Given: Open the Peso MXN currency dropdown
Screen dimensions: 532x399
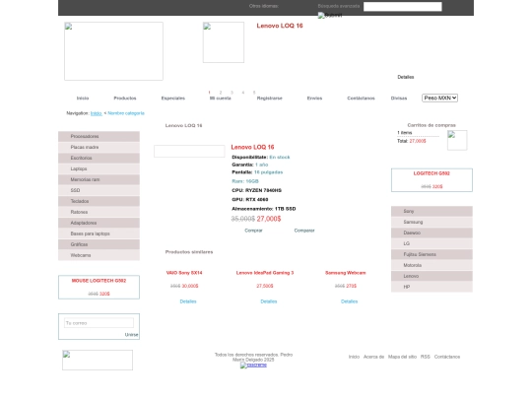Looking at the screenshot, I should tap(439, 98).
